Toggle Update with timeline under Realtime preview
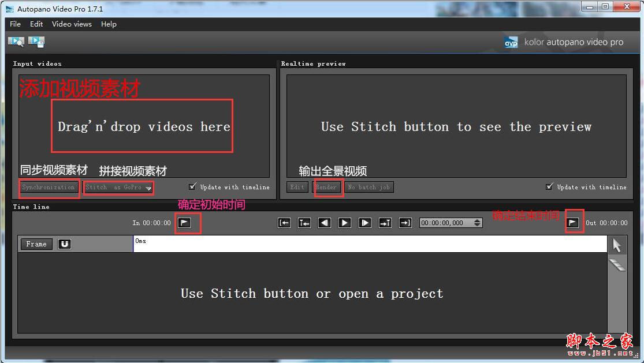This screenshot has width=644, height=363. (549, 186)
